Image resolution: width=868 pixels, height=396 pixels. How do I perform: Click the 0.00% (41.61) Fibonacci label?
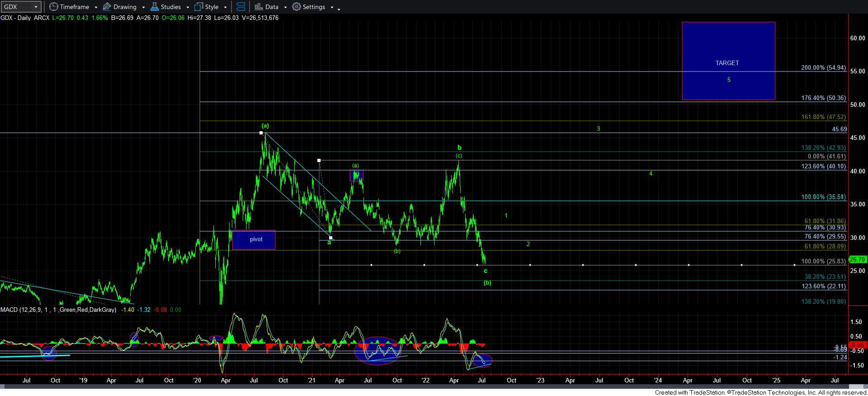(826, 156)
